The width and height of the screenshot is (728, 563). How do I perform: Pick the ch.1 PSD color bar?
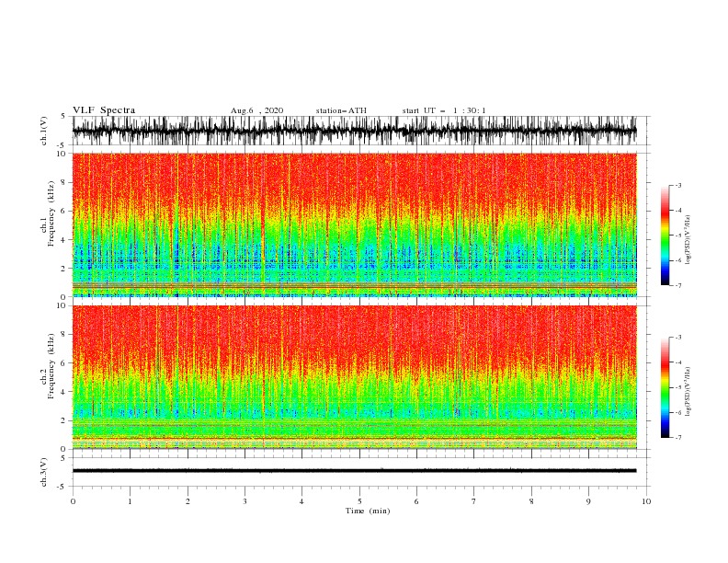click(x=665, y=236)
